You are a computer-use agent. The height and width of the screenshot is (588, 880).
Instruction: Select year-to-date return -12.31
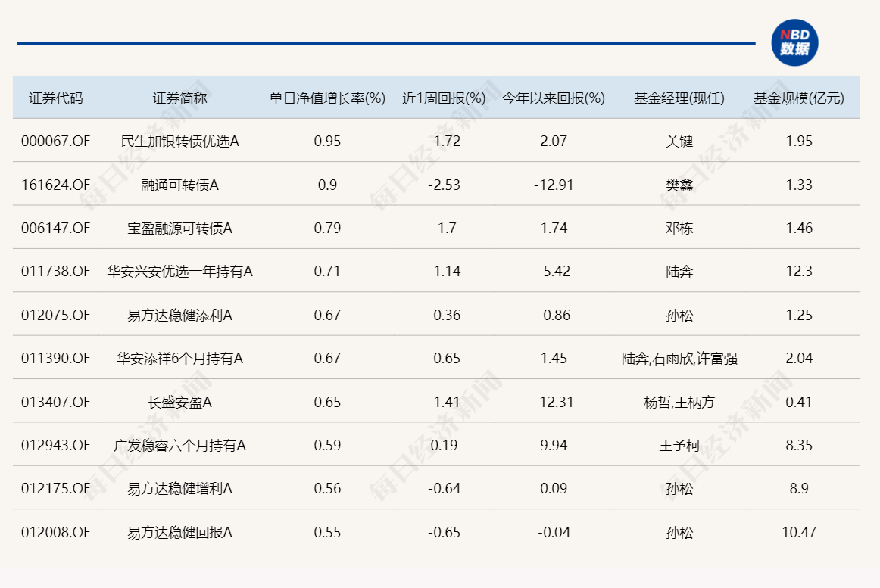click(554, 402)
